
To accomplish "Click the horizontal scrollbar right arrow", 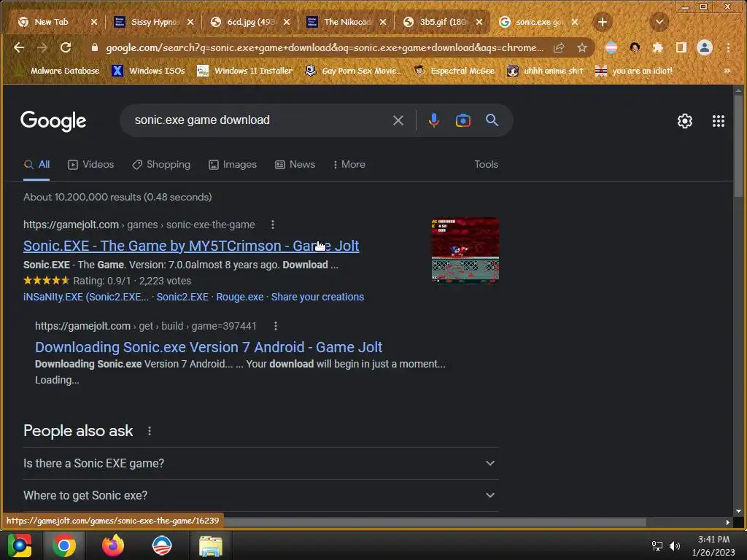I will [727, 522].
